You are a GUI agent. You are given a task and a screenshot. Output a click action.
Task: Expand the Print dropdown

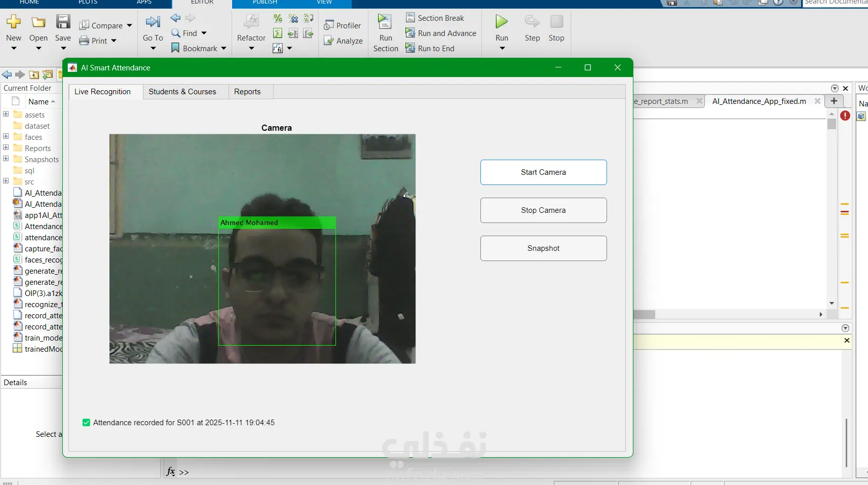coord(114,41)
